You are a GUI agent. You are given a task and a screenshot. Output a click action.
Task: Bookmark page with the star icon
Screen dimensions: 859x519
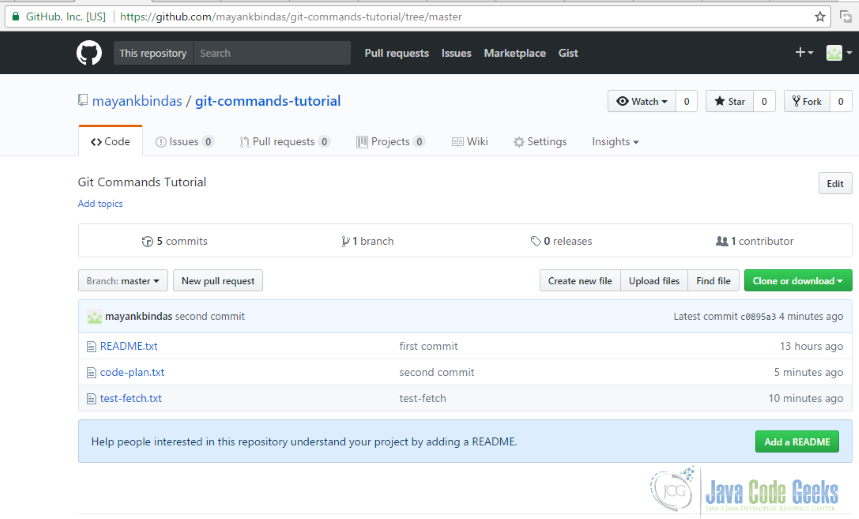click(820, 17)
